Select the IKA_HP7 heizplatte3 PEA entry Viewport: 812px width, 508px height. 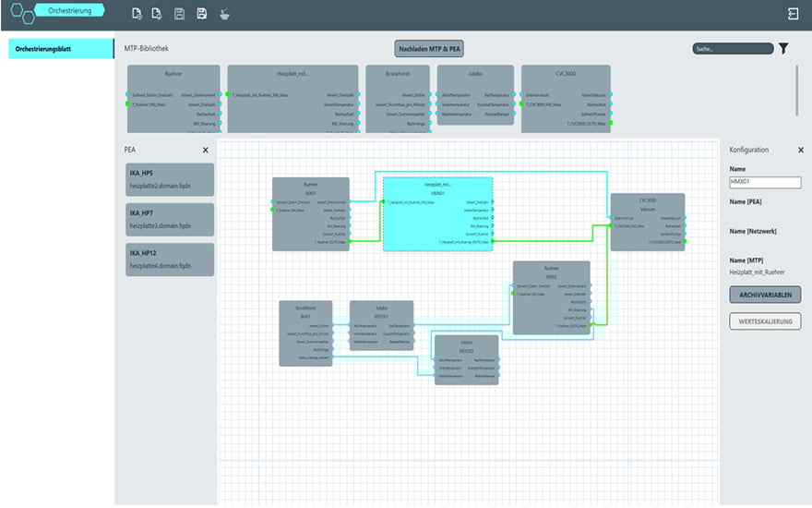(170, 219)
